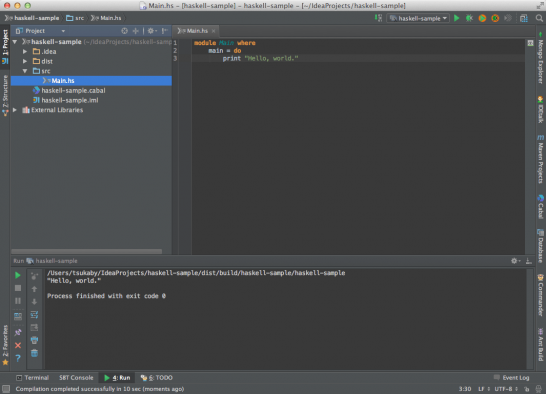This screenshot has width=546, height=394.
Task: Expand the .idea folder
Action: (25, 52)
